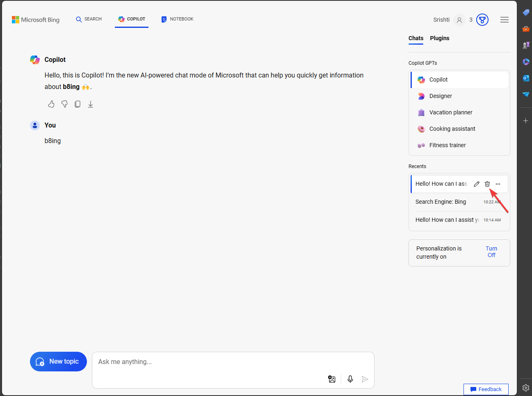
Task: Click the Srishti account name
Action: (x=441, y=20)
